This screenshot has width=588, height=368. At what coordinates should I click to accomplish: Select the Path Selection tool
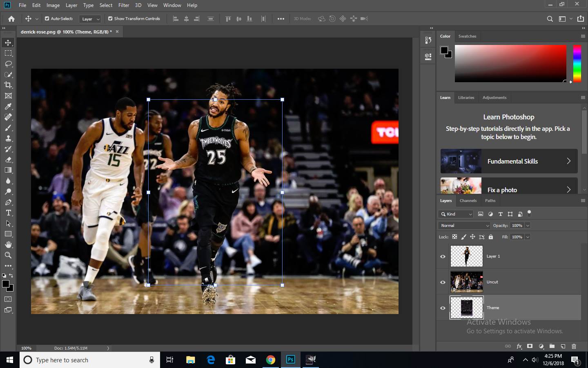tap(8, 223)
